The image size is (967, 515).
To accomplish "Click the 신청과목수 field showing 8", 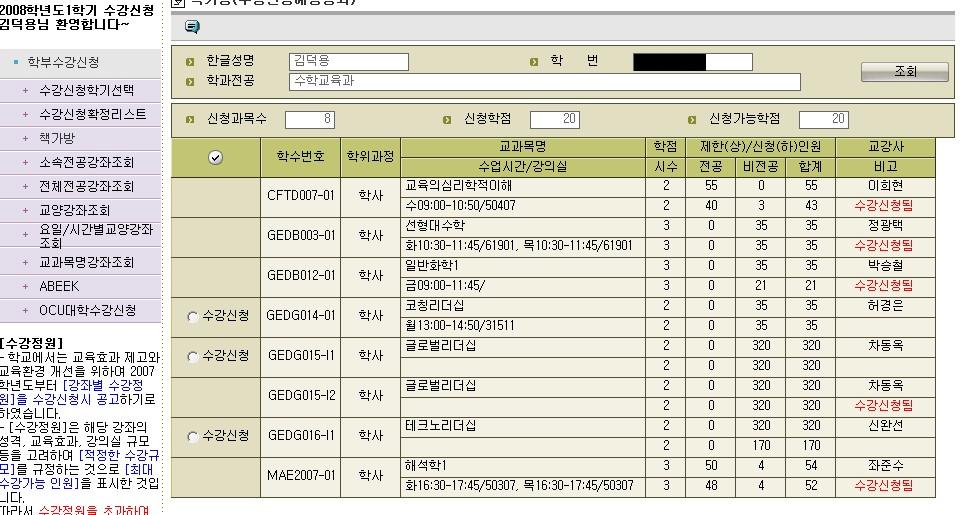I will pyautogui.click(x=310, y=119).
